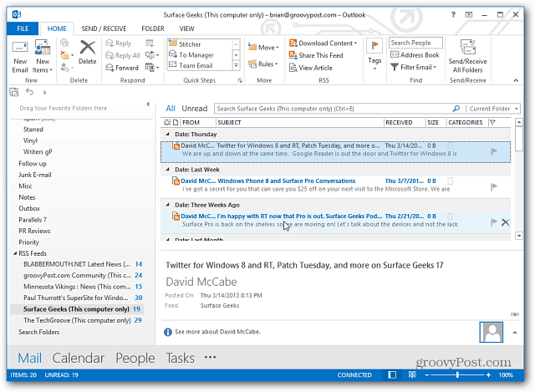This screenshot has width=535, height=392.
Task: Click the zoom in plus button
Action: pos(488,375)
